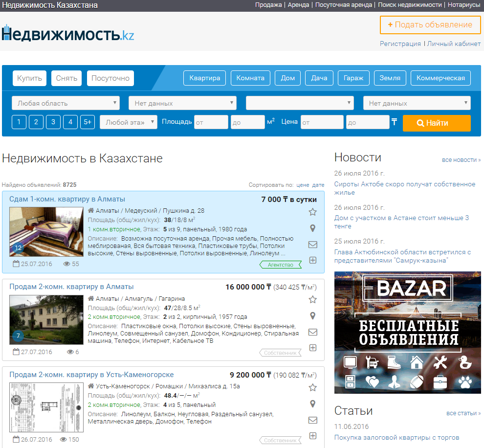Filter by 2 rooms
The height and width of the screenshot is (448, 484).
pos(36,122)
